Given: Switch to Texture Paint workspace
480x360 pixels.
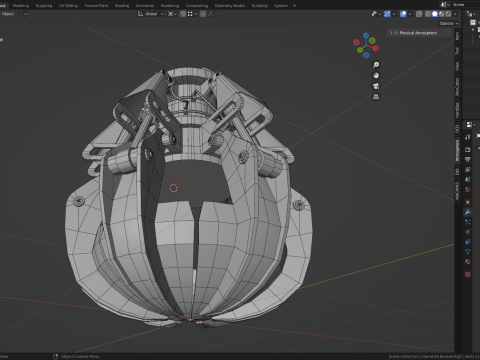Looking at the screenshot, I should (x=96, y=6).
